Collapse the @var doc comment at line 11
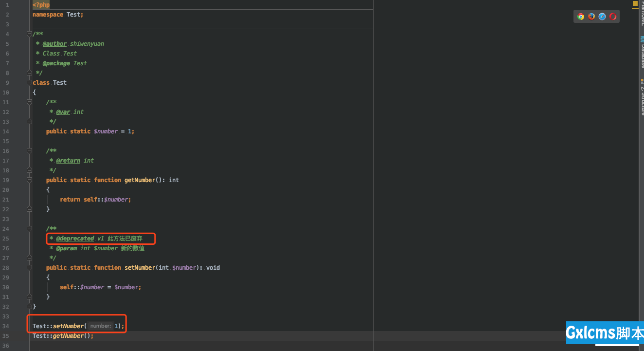The height and width of the screenshot is (351, 644). pos(29,102)
